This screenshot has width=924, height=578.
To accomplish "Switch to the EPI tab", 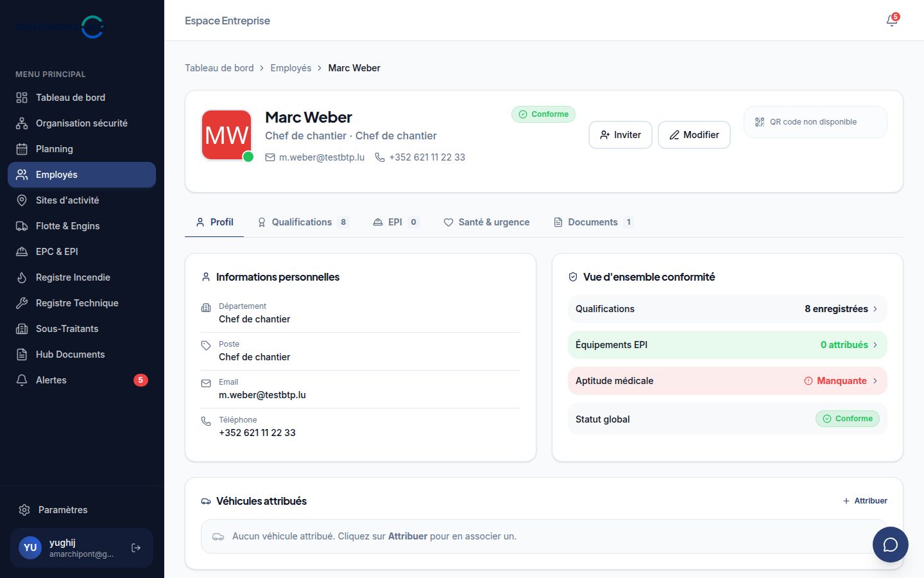I will pos(396,222).
